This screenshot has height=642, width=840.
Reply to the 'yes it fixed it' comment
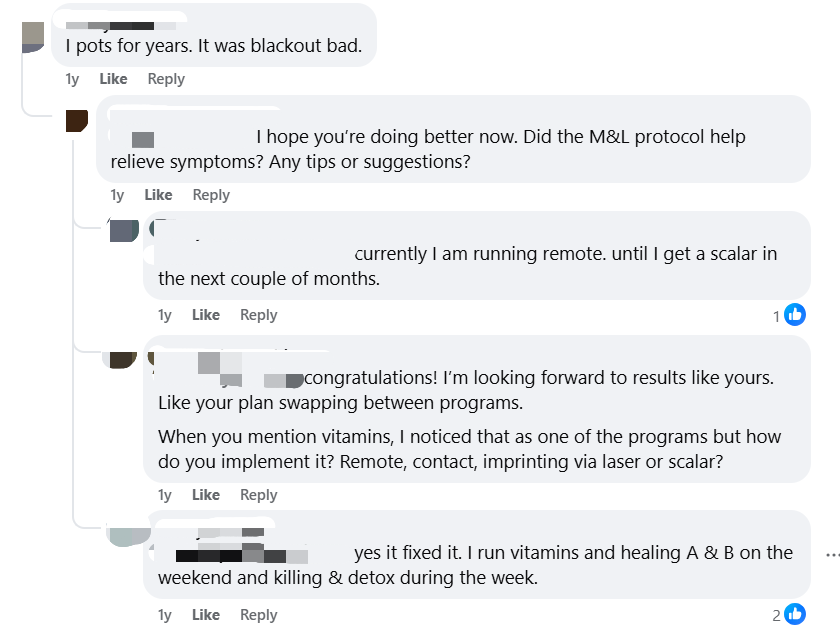pyautogui.click(x=259, y=615)
